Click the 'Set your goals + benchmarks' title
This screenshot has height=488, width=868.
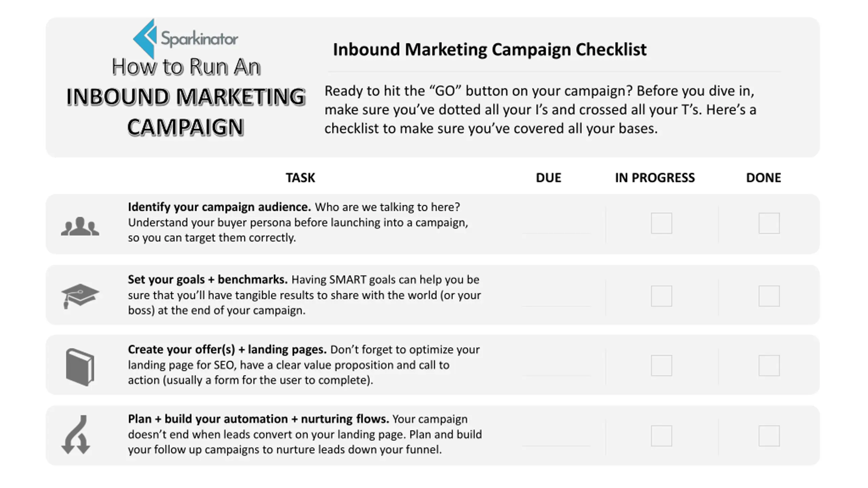click(x=208, y=280)
